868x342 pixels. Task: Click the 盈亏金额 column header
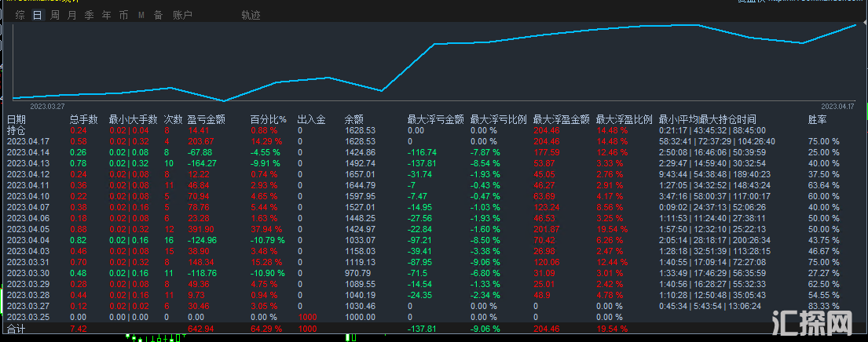point(207,119)
